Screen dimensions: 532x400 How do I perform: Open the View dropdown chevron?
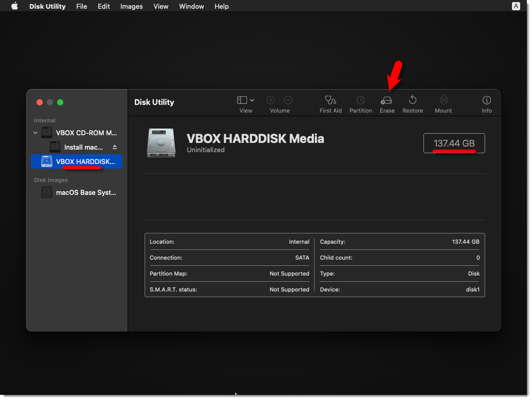[252, 100]
